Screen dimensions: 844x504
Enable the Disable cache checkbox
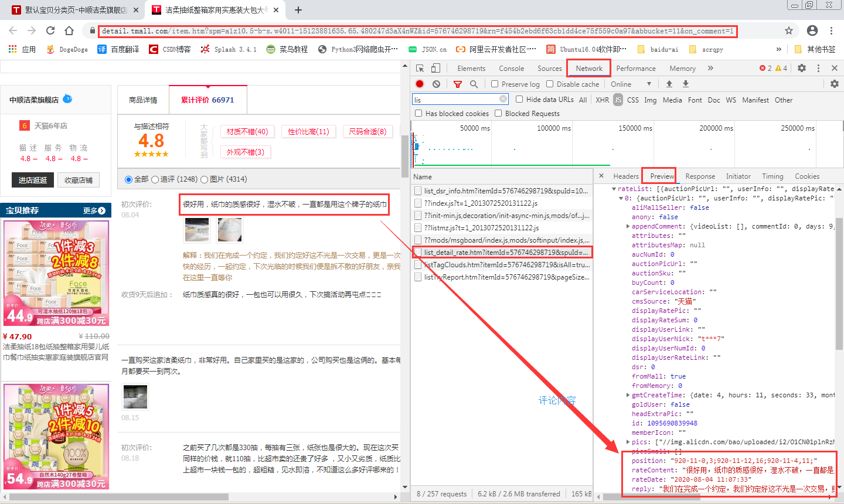pos(550,84)
